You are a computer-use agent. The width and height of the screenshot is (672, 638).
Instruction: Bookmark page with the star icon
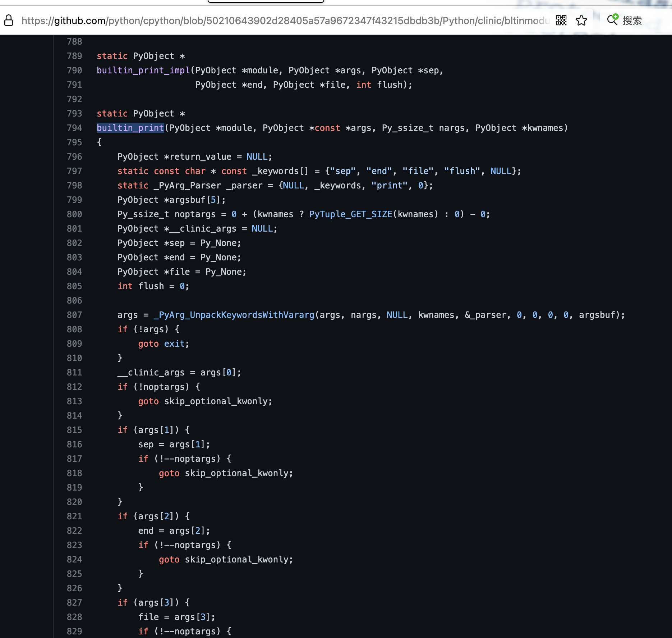tap(581, 20)
